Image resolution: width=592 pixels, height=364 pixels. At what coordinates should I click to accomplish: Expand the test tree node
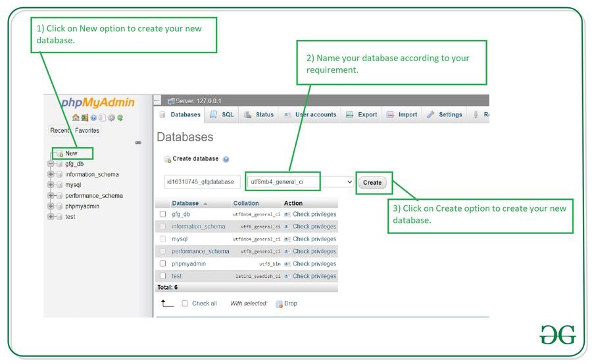(x=51, y=217)
